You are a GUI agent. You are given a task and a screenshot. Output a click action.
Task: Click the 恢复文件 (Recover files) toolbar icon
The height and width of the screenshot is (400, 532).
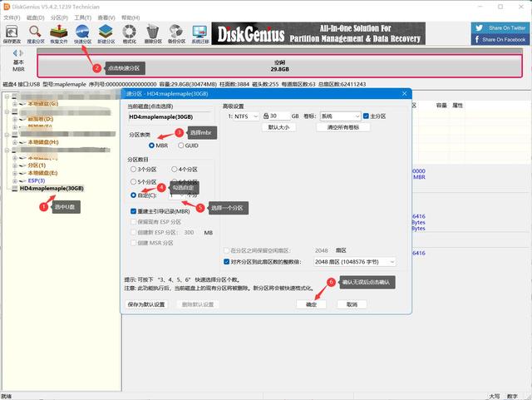coord(59,34)
